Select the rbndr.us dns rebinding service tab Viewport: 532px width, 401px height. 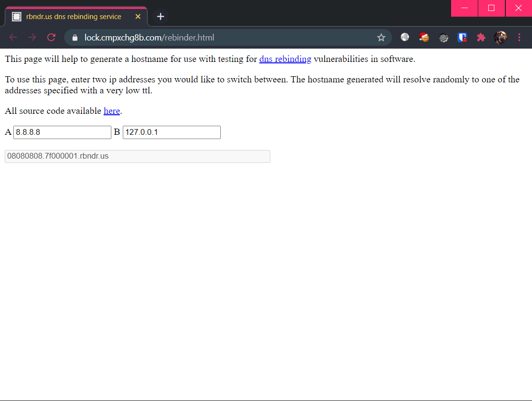(x=76, y=16)
